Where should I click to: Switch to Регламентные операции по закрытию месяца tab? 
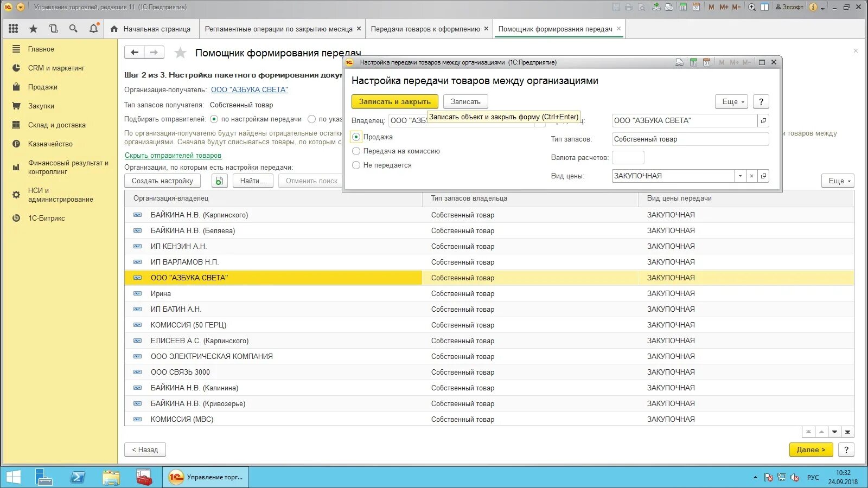[x=279, y=29]
